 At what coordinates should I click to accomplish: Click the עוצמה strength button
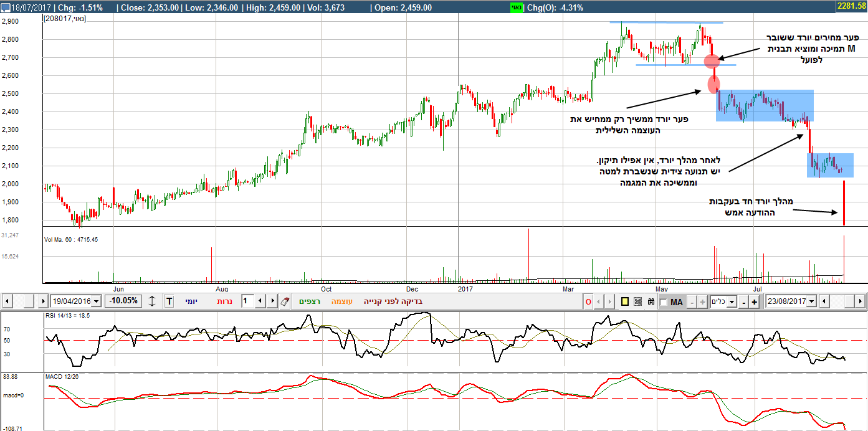pos(342,301)
